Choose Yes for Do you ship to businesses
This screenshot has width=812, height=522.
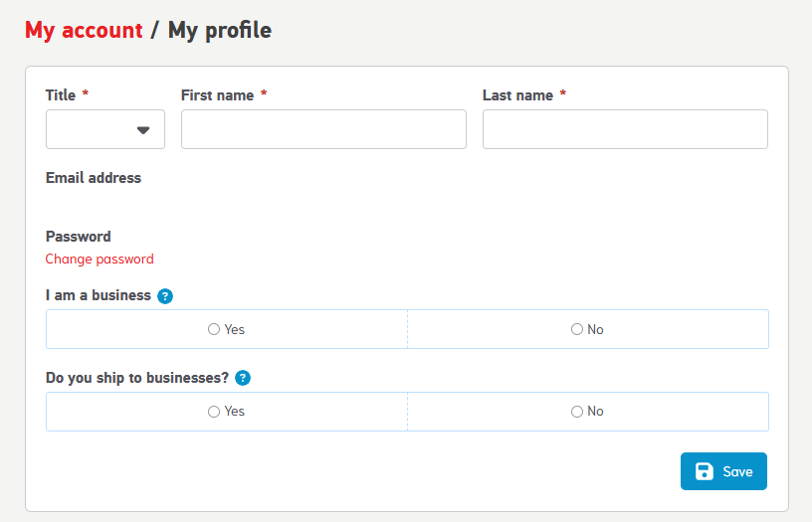pyautogui.click(x=214, y=412)
